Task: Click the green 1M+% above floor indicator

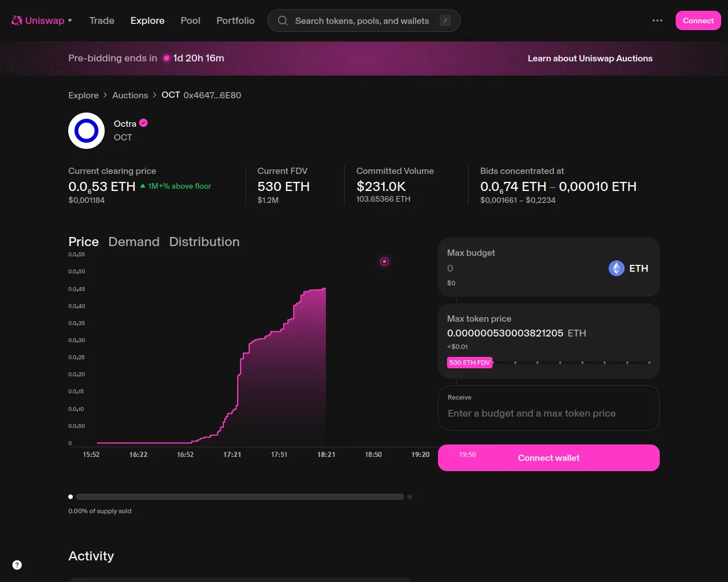Action: [175, 186]
